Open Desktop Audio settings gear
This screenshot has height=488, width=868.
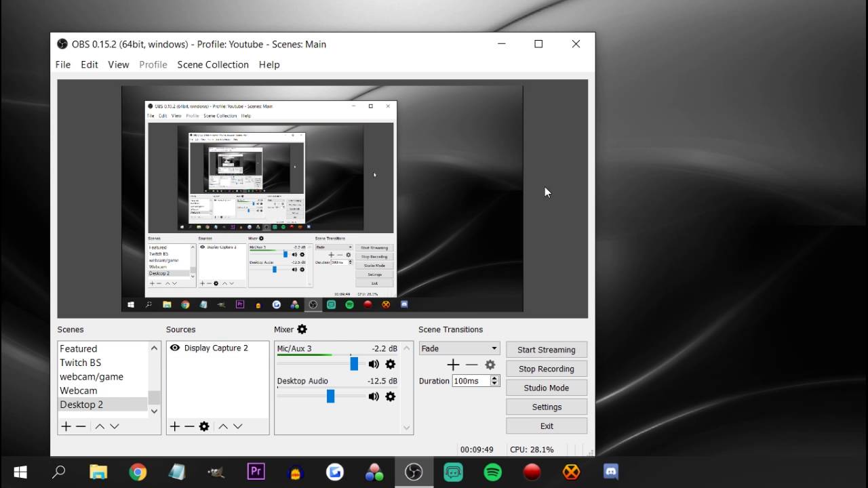390,396
